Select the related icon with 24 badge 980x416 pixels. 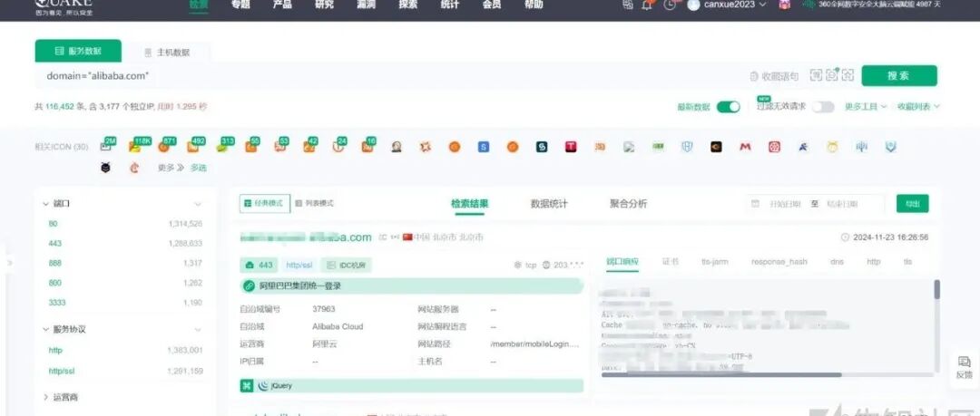tap(338, 147)
